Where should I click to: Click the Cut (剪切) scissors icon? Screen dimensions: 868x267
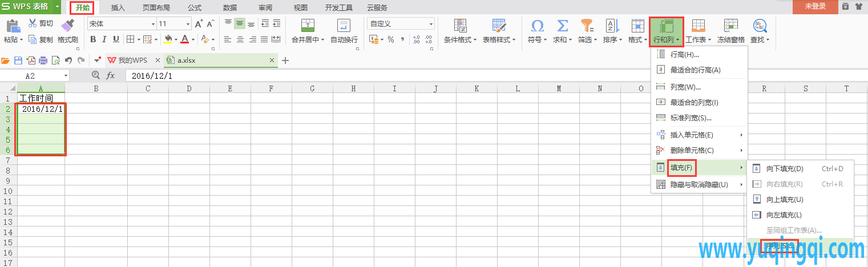(x=33, y=23)
